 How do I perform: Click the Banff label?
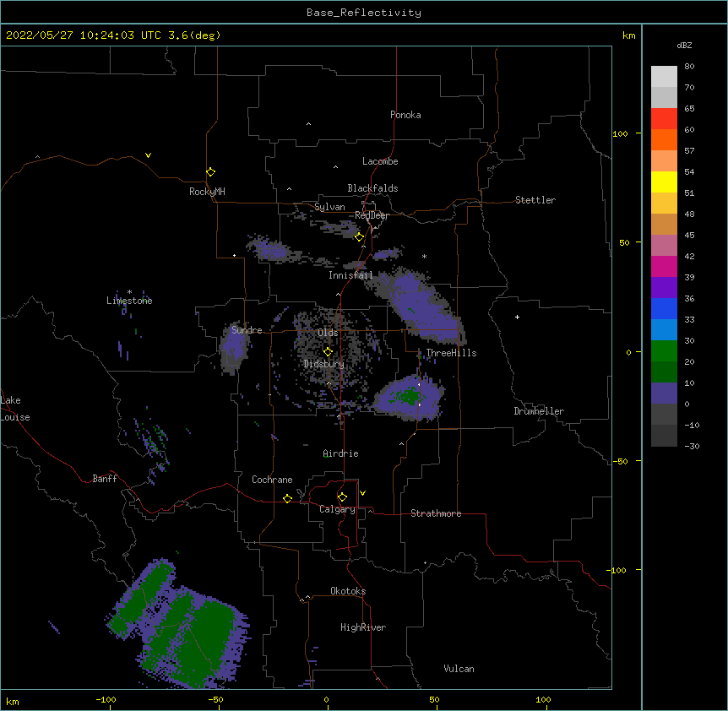coord(105,479)
